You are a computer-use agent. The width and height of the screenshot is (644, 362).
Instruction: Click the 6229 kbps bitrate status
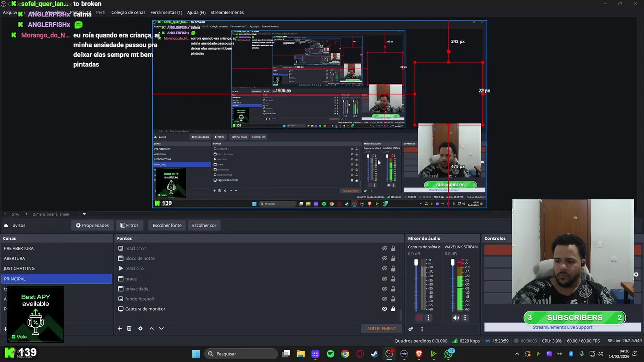(x=465, y=341)
